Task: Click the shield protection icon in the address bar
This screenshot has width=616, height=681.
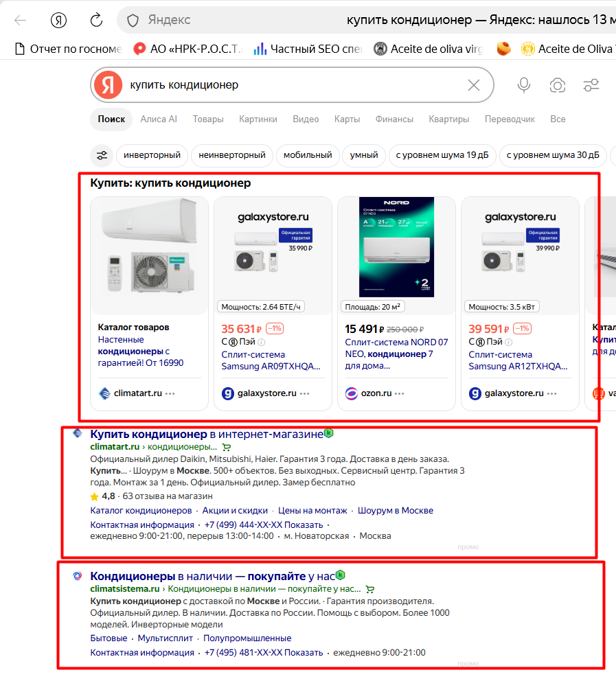Action: [133, 20]
